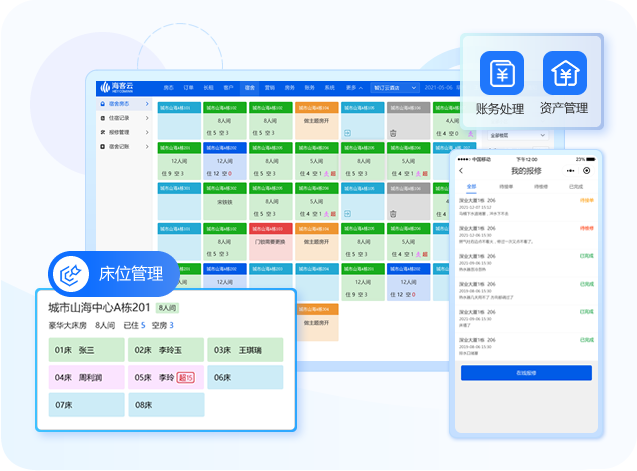Screen dimensions: 637x471
Task: Select bed 01床 张三
Action: 86,350
